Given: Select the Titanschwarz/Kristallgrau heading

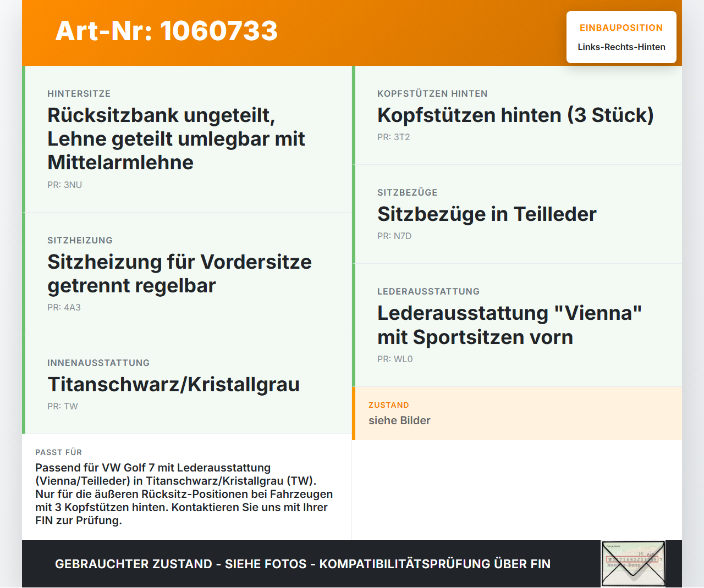Looking at the screenshot, I should [174, 384].
